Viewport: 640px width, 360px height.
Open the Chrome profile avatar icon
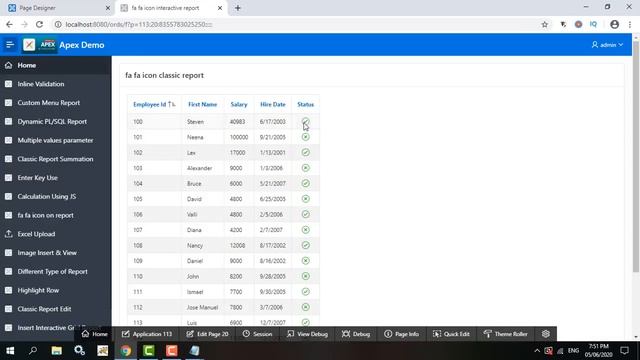tap(614, 24)
